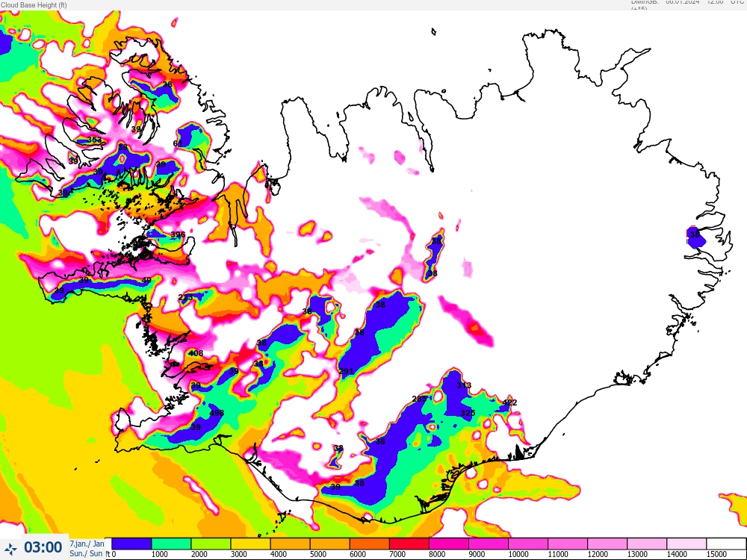Click the '422' cloud base value on map
The width and height of the screenshot is (747, 560).
tap(509, 403)
